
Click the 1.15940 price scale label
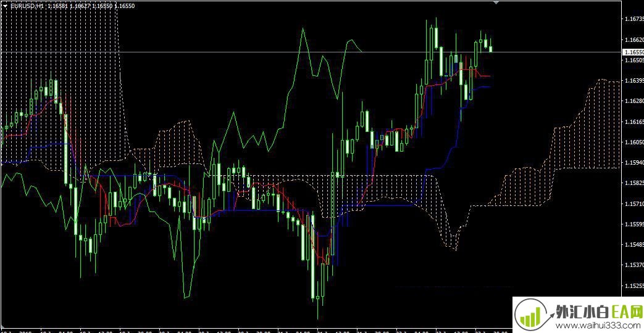(x=634, y=162)
